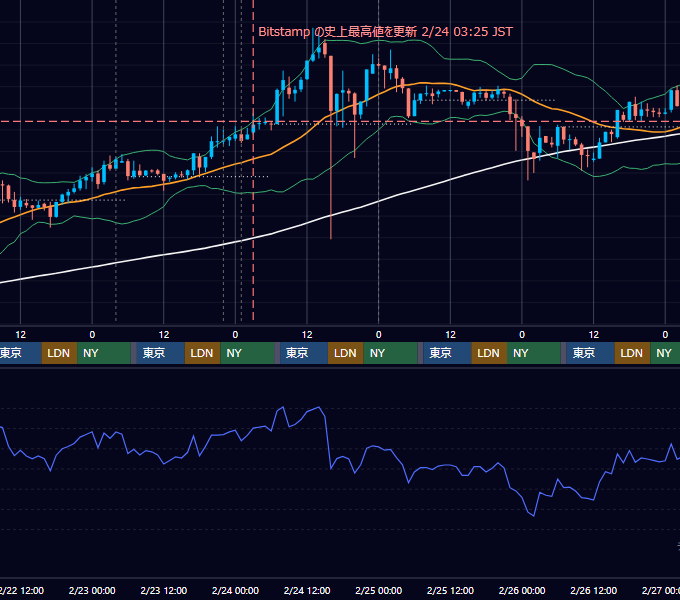Viewport: 680px width, 600px height.
Task: Click the NY block following 2/25 LDN block
Action: click(533, 353)
